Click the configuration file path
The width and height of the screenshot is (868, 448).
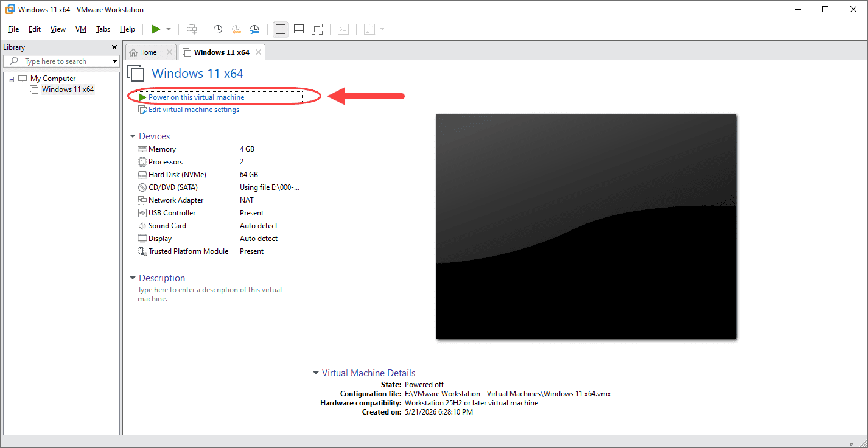(x=508, y=394)
